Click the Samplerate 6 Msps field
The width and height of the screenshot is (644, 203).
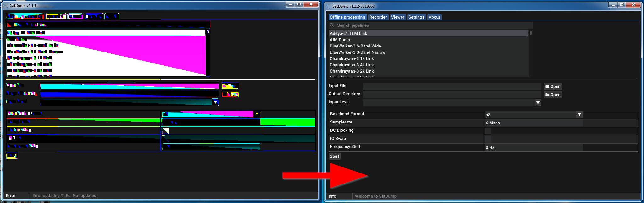(533, 123)
